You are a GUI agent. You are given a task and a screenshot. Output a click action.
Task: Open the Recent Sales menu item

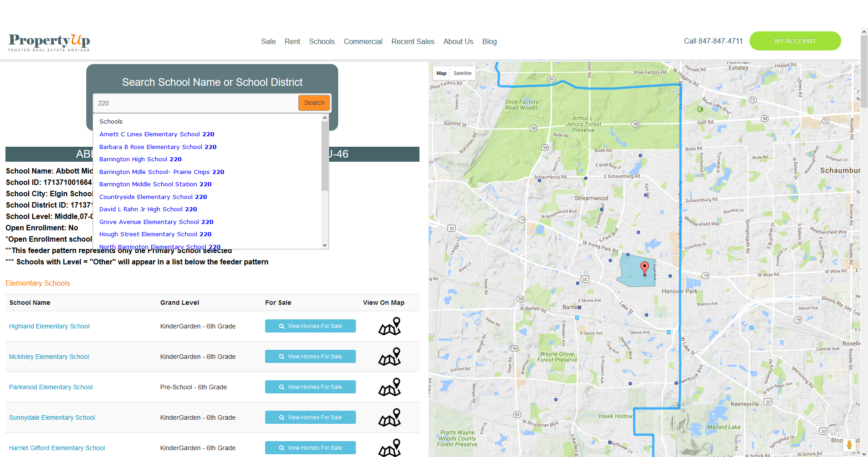[413, 41]
